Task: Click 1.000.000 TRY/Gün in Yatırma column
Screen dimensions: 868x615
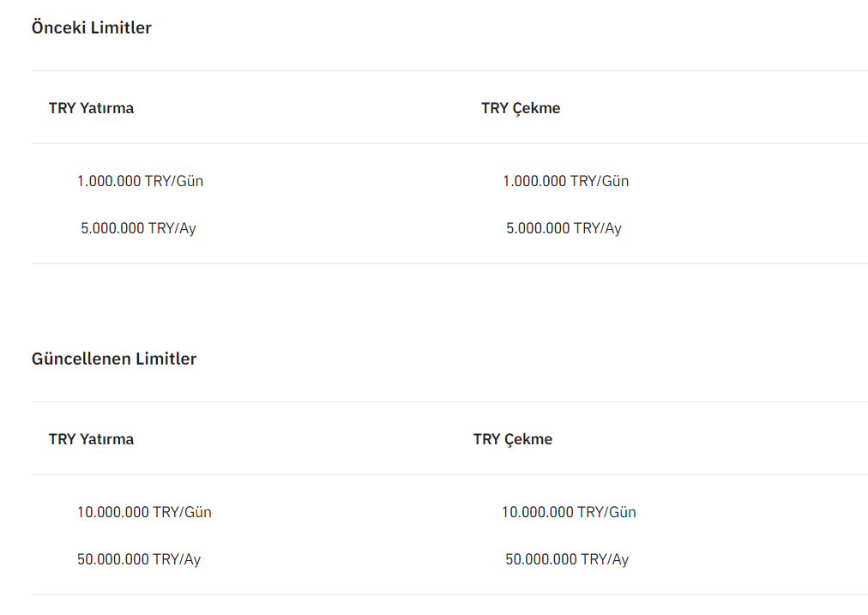Action: [140, 181]
